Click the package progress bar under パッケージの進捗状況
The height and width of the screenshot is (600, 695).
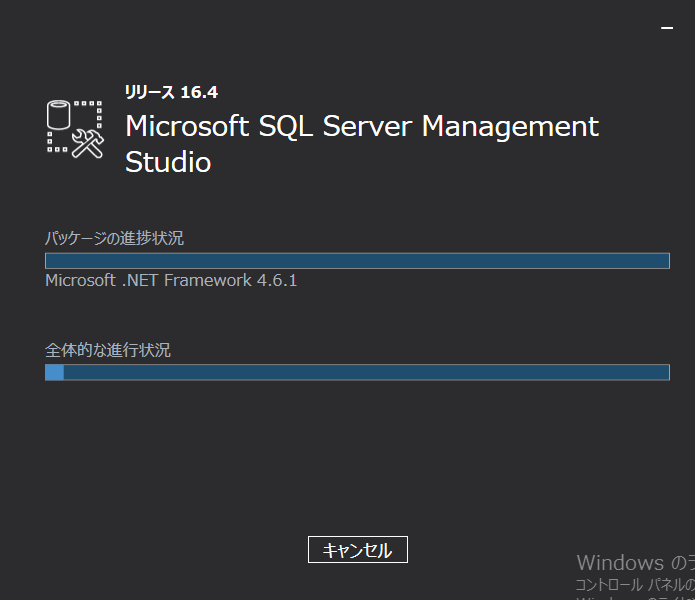point(357,261)
